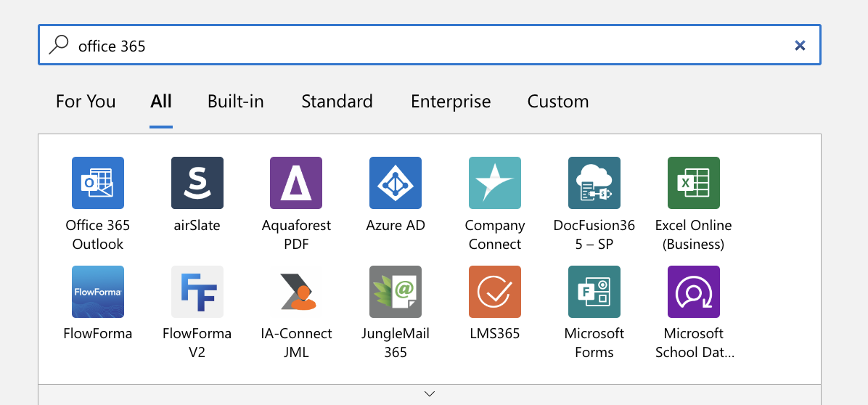Select the All tab
Viewport: 868px width, 405px height.
click(161, 102)
